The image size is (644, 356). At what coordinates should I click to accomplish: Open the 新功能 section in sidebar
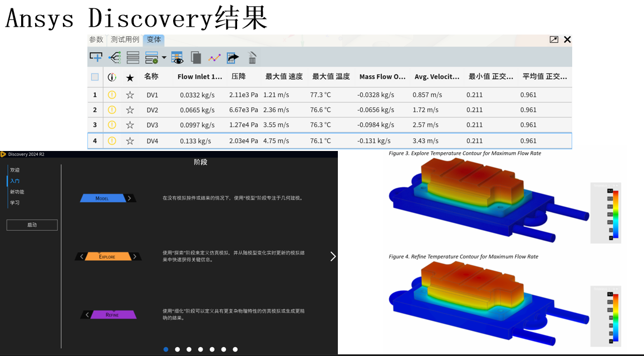pyautogui.click(x=17, y=192)
